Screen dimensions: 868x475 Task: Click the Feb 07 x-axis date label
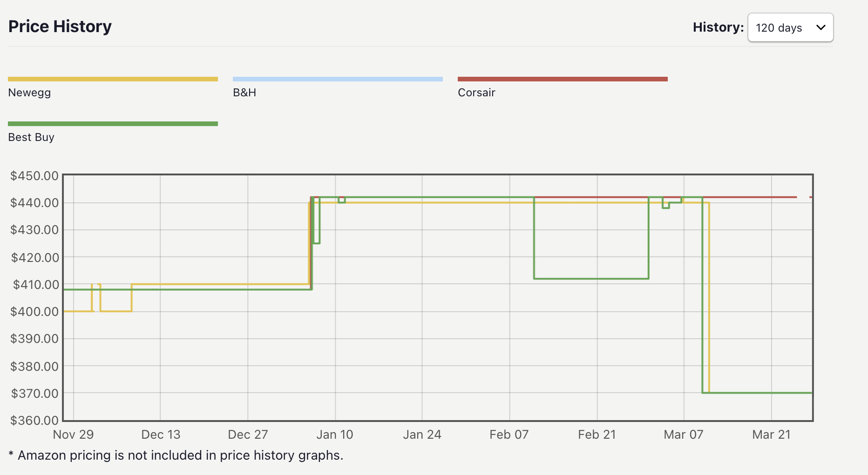coord(509,435)
